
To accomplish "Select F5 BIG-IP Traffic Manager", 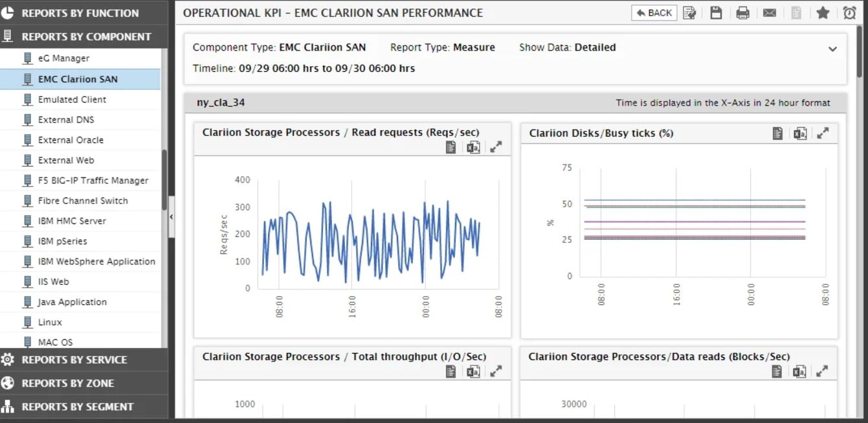I will click(x=80, y=180).
